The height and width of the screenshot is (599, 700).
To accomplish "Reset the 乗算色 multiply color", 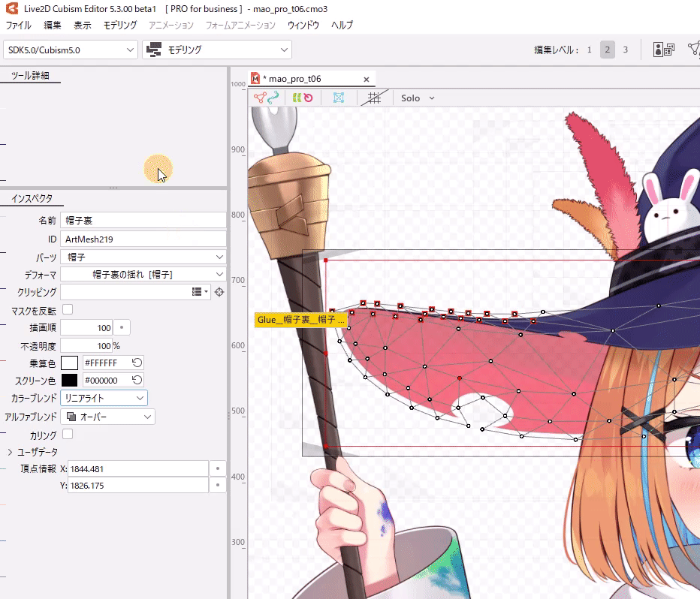I will pyautogui.click(x=137, y=363).
